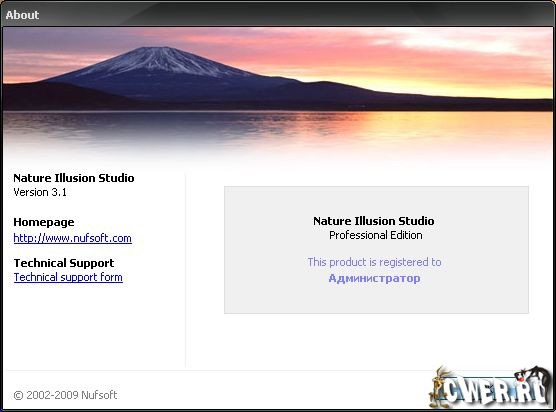Click the 'Nature Illusion Studio' heading above Version 3.1
Image resolution: width=556 pixels, height=412 pixels.
(x=74, y=178)
